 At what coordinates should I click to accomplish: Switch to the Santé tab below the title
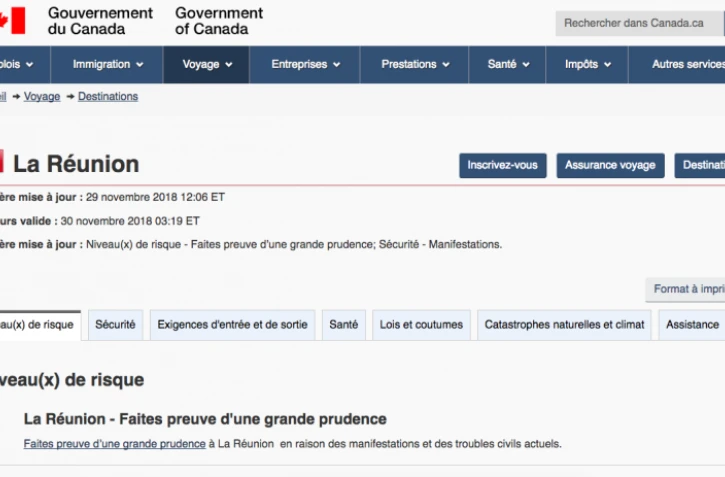tap(344, 325)
